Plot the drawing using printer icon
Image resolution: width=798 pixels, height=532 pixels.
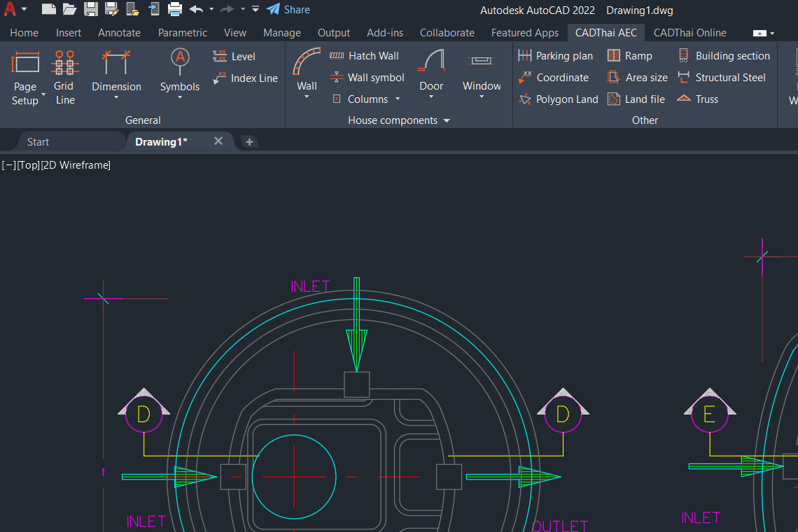click(174, 9)
